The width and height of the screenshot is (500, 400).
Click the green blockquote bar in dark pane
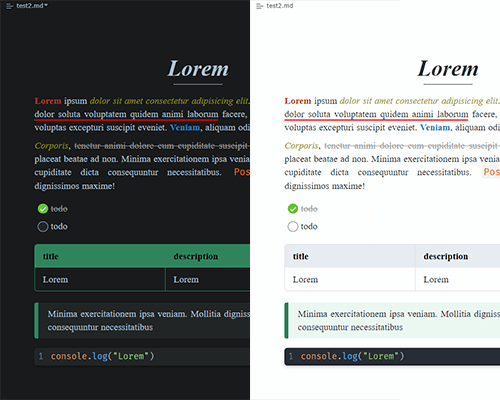(37, 321)
